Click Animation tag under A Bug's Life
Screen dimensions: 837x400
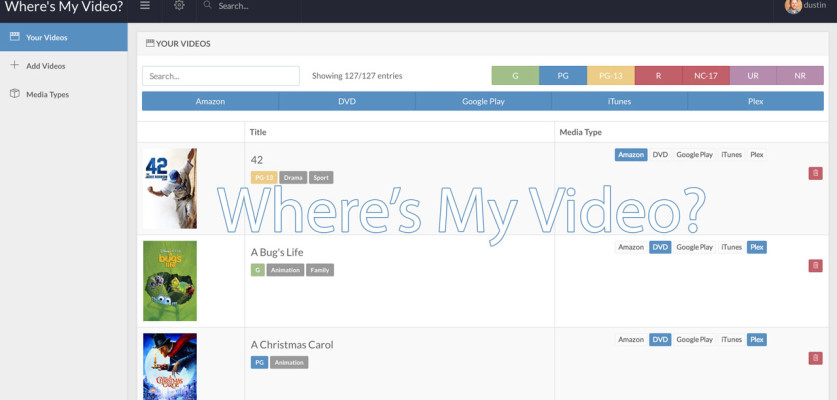coord(285,270)
